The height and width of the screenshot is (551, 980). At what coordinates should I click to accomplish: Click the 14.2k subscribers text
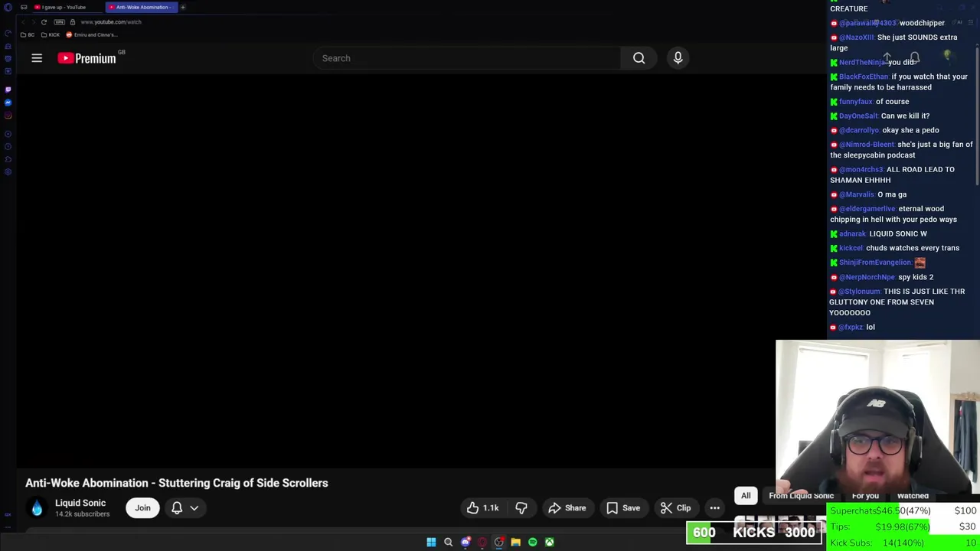click(x=82, y=514)
